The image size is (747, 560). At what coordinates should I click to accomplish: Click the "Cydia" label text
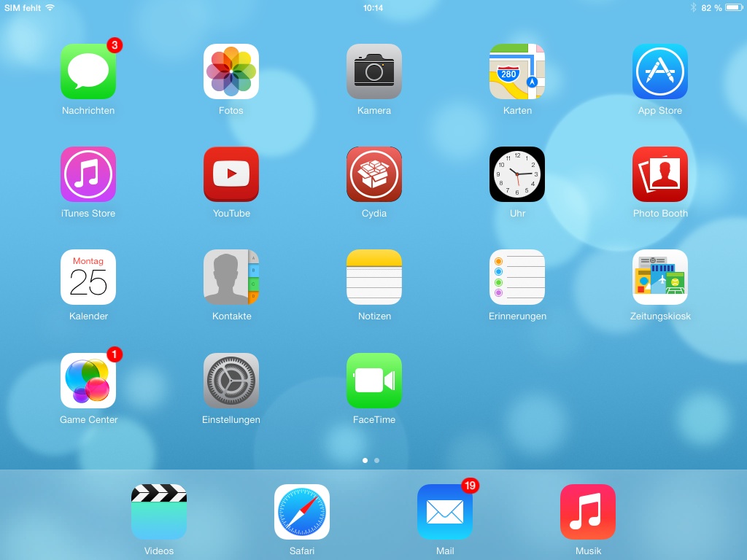coord(374,214)
